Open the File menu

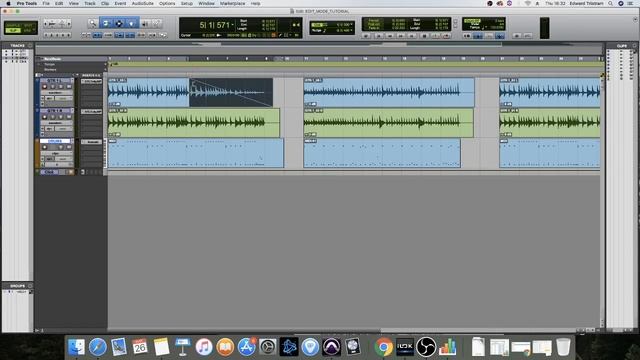[x=46, y=3]
